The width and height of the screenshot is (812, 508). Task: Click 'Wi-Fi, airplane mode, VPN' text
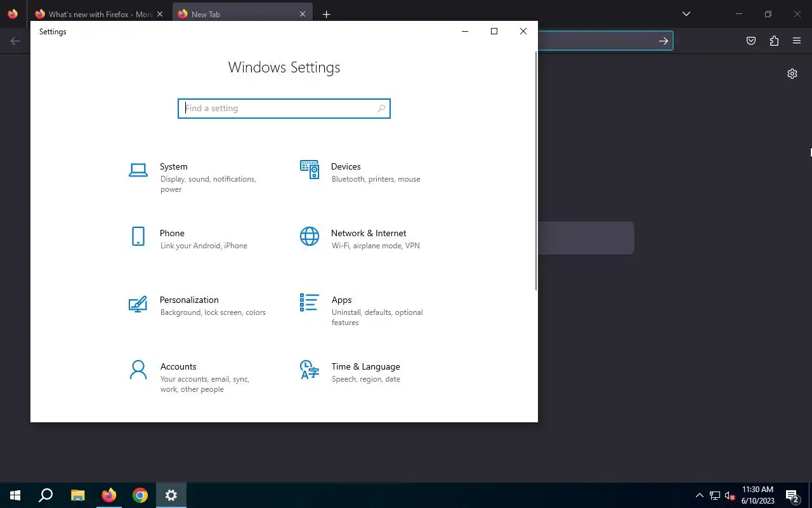(376, 246)
